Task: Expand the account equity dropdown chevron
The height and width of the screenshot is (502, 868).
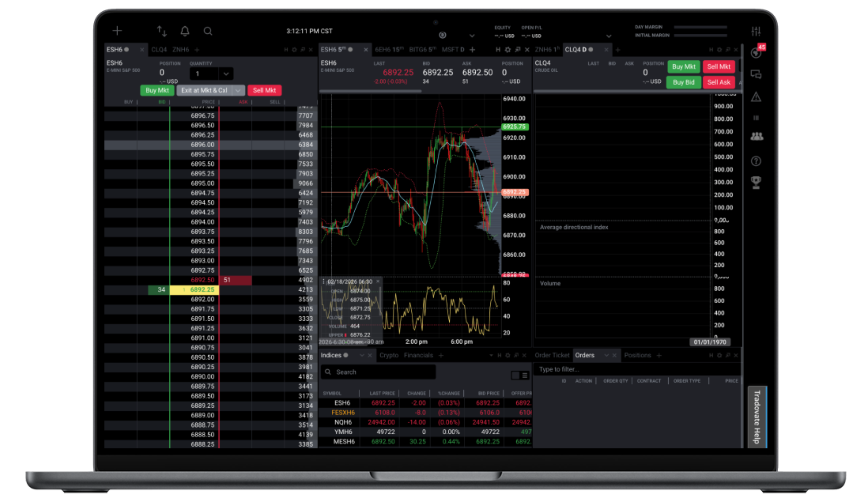Action: coord(609,36)
